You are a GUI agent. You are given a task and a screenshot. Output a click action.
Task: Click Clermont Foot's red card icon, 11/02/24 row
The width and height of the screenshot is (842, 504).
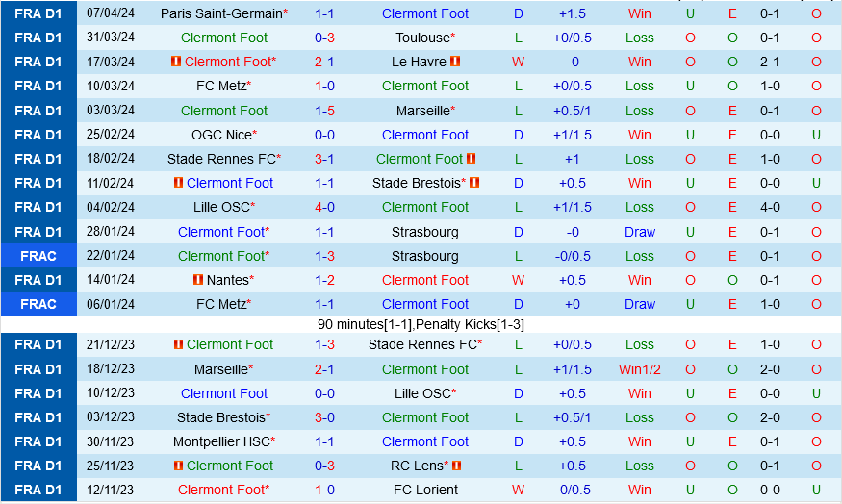coord(178,183)
